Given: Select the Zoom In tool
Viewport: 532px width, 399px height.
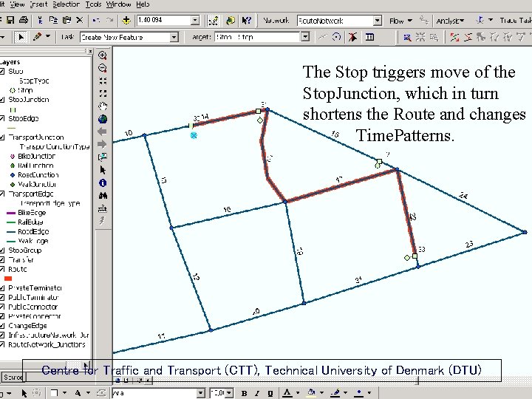Looking at the screenshot, I should [x=103, y=55].
